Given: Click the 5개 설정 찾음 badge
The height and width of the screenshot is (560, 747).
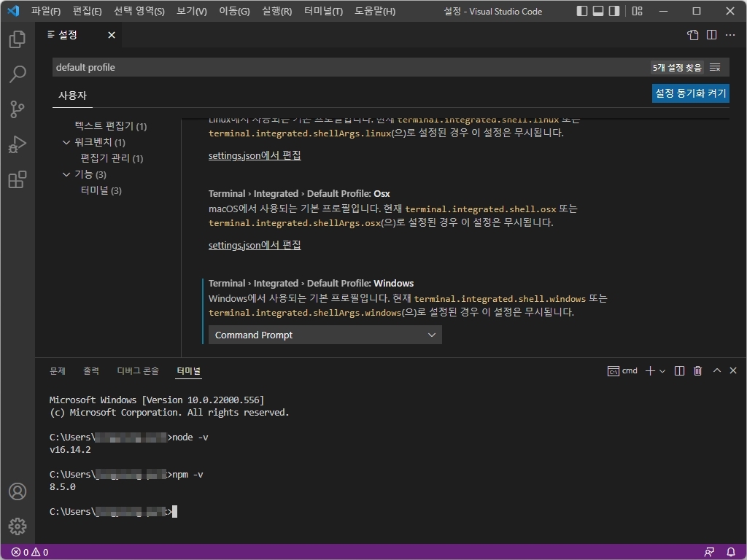Looking at the screenshot, I should 677,68.
